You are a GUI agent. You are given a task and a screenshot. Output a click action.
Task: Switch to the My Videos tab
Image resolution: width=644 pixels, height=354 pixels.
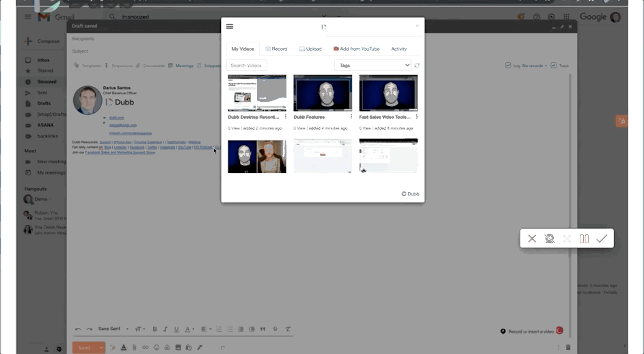click(243, 49)
